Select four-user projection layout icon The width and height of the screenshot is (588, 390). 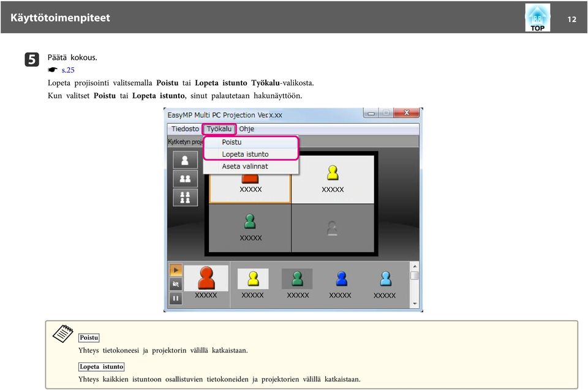[185, 197]
